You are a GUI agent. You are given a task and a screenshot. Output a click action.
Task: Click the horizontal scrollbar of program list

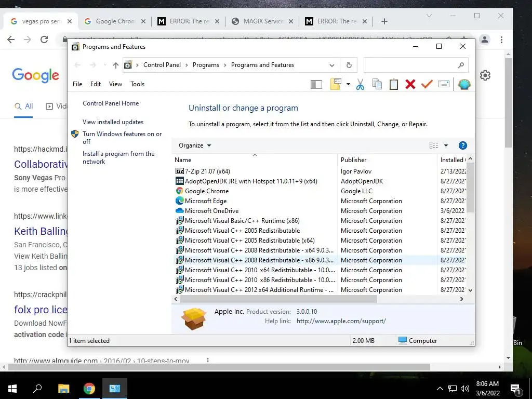[278, 299]
